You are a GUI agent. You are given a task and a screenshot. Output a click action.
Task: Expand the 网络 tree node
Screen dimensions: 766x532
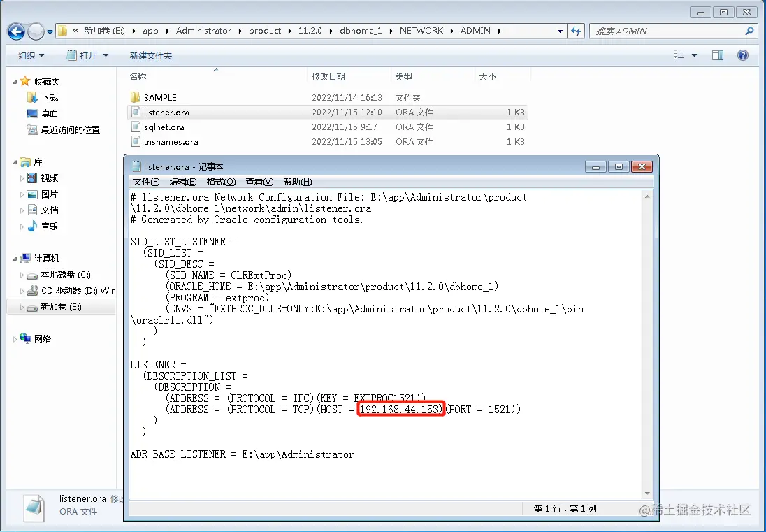click(x=14, y=338)
